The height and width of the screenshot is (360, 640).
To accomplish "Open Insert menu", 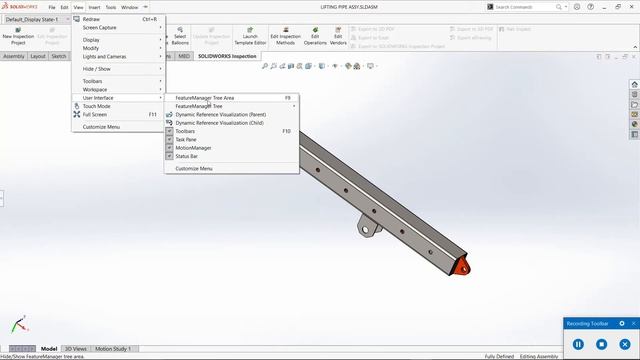I will [94, 7].
